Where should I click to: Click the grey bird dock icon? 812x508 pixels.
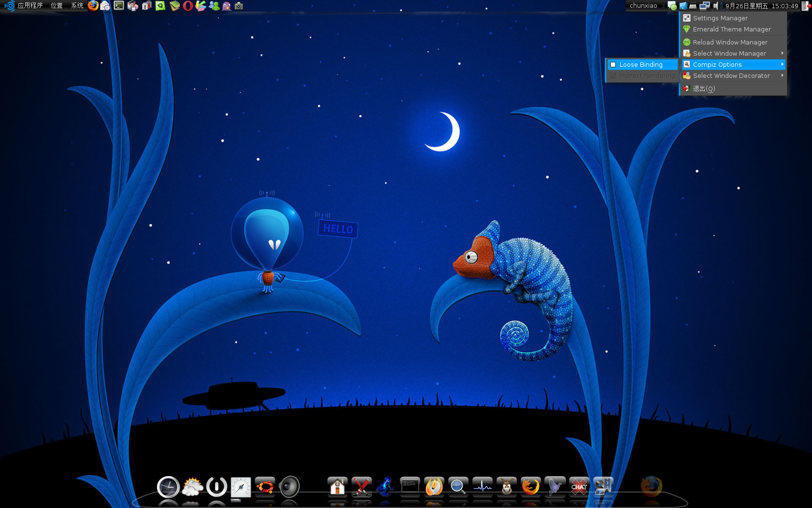click(555, 486)
